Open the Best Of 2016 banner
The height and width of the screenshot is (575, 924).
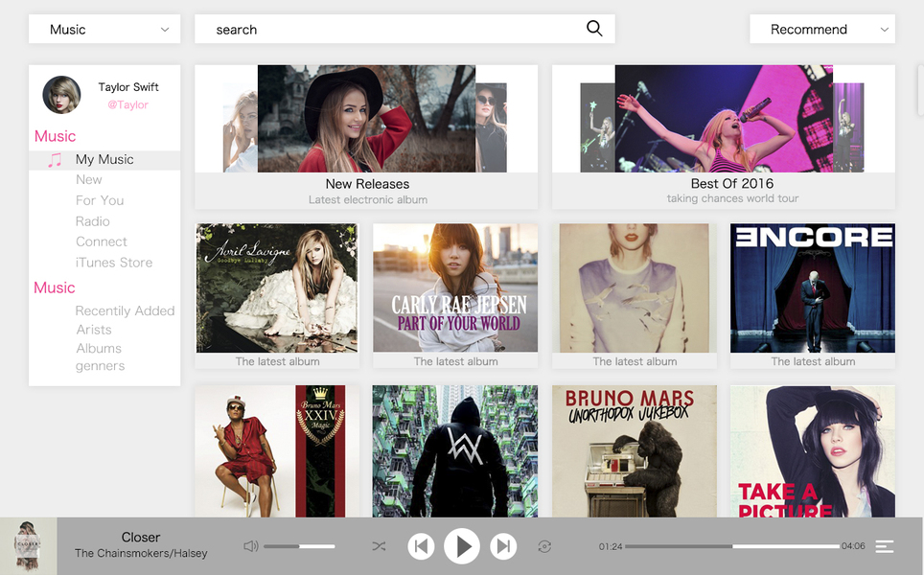(x=723, y=137)
